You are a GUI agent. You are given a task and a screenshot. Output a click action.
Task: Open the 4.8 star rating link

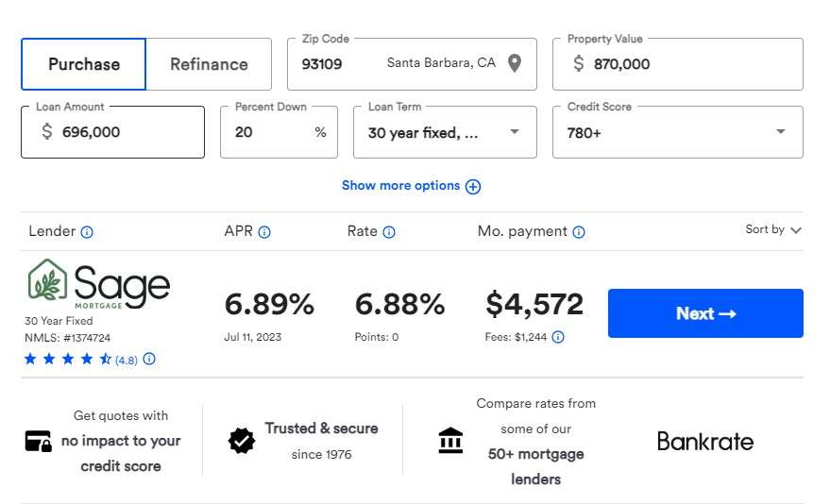126,361
